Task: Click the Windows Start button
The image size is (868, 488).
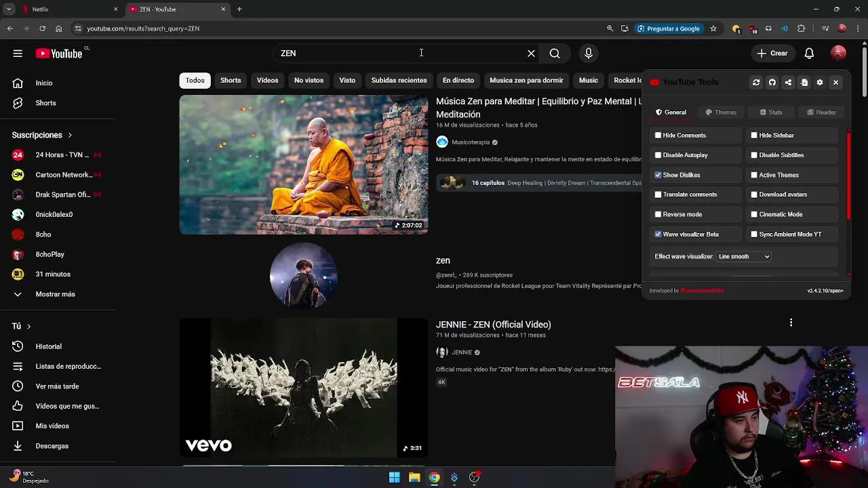Action: (394, 477)
